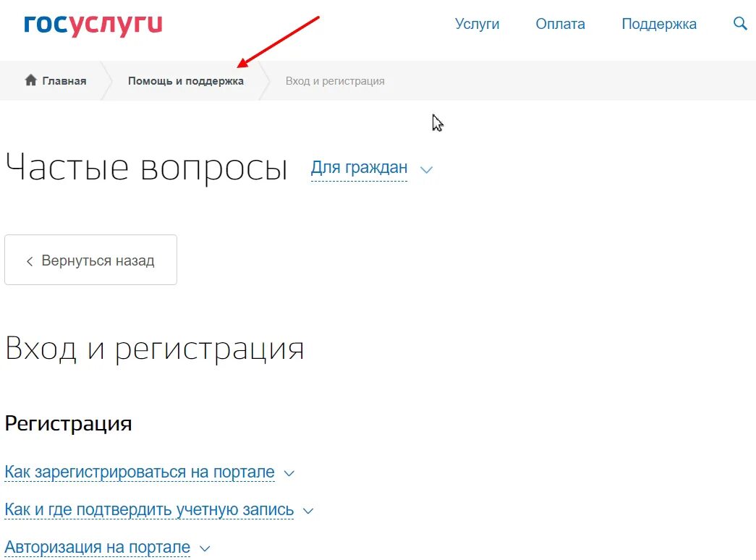The width and height of the screenshot is (756, 560).
Task: Click the Вход и регистрация page heading
Action: [x=155, y=348]
